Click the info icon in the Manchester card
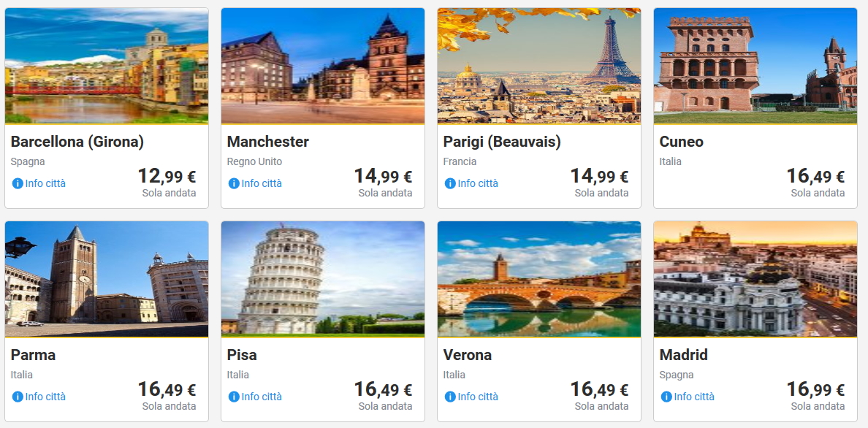 pyautogui.click(x=234, y=183)
